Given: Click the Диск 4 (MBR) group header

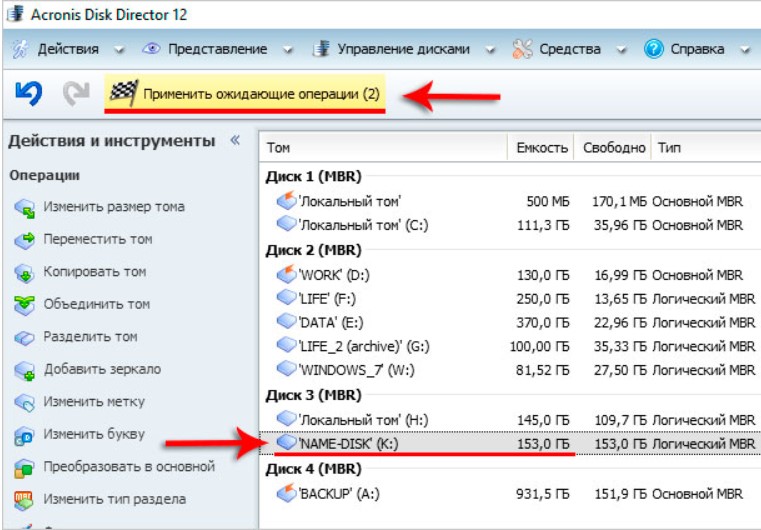Looking at the screenshot, I should click(x=314, y=469).
